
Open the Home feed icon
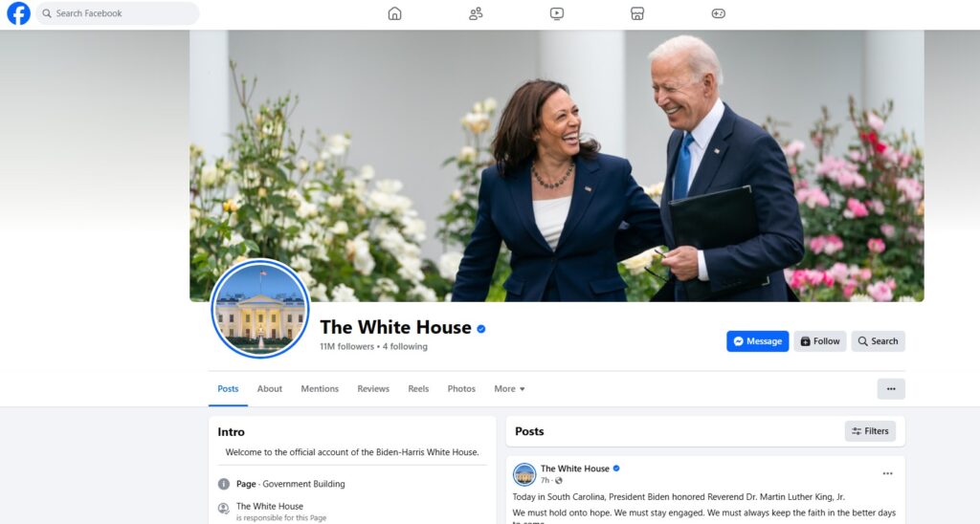click(394, 13)
